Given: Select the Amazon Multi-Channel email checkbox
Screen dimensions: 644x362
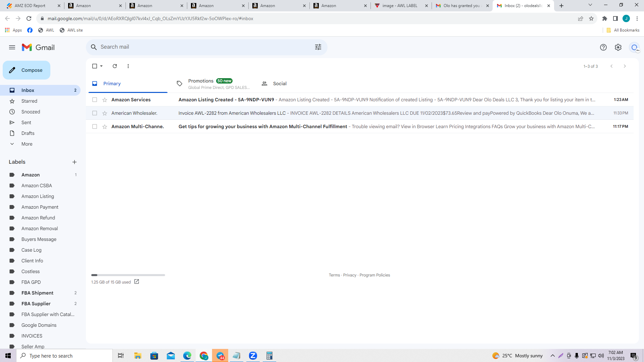Looking at the screenshot, I should click(x=95, y=126).
